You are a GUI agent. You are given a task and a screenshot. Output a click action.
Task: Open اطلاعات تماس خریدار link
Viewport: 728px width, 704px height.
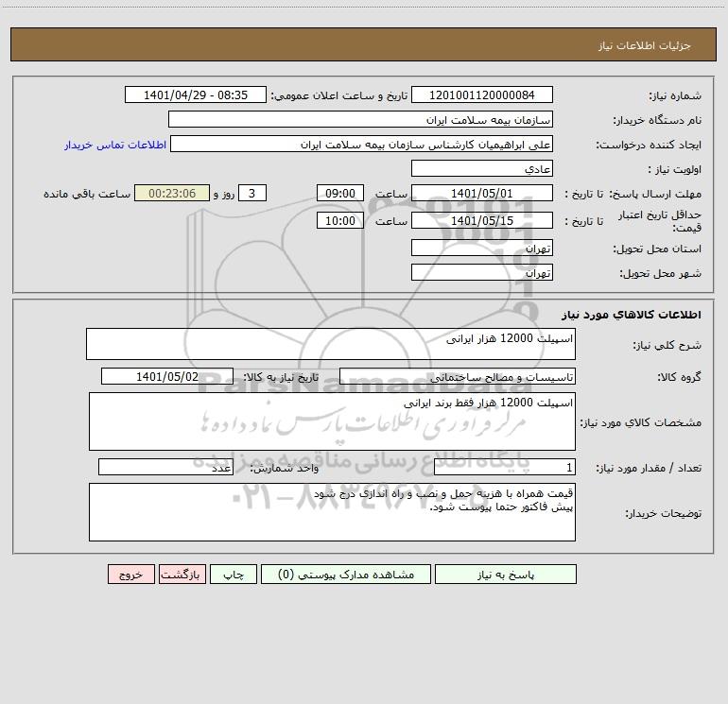coord(115,145)
